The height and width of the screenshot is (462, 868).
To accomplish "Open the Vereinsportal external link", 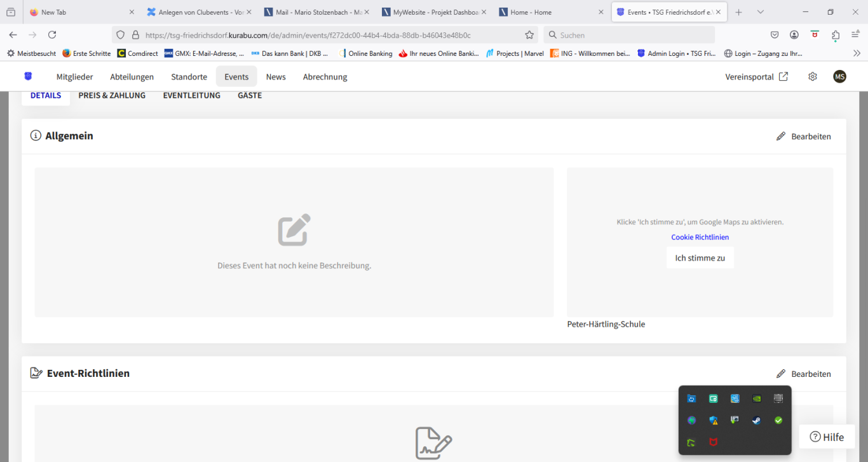I will [x=757, y=76].
